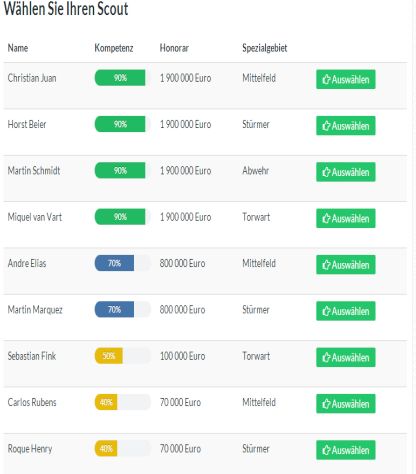This screenshot has width=416, height=474.
Task: Click the Name column header
Action: pos(18,48)
